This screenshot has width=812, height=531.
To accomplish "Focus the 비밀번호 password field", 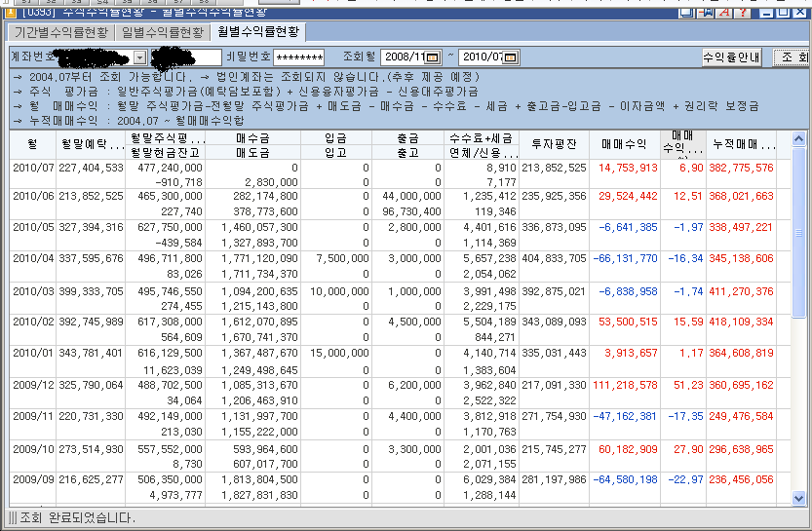I will (299, 57).
